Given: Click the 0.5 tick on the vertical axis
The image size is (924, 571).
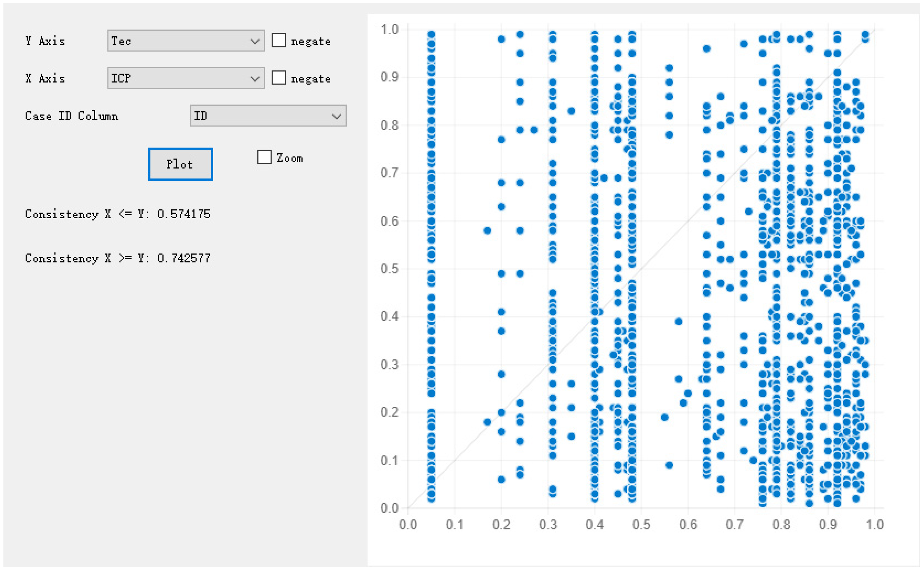Looking at the screenshot, I should 390,269.
